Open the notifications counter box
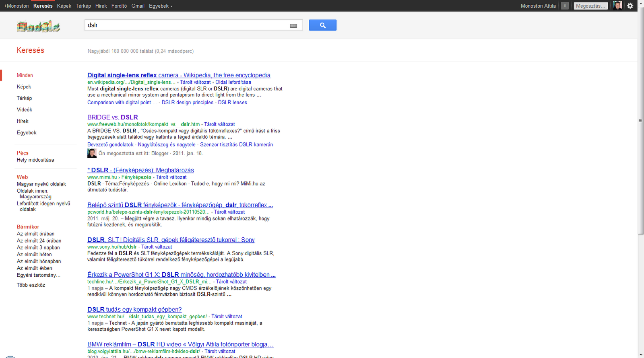 [565, 6]
